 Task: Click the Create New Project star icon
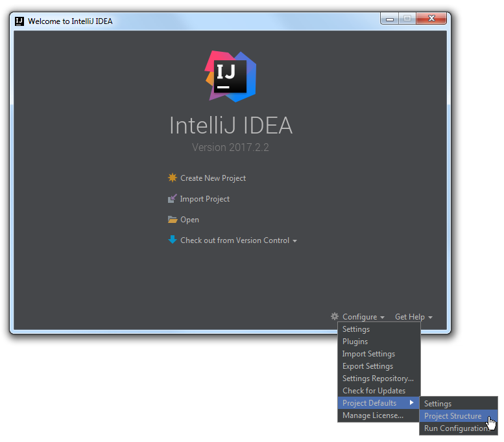coord(172,178)
